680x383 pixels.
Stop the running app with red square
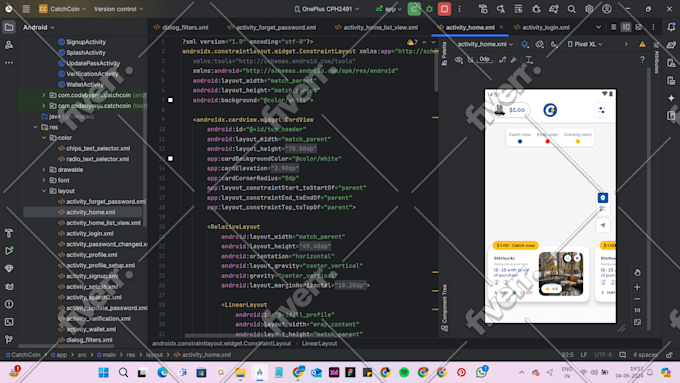point(444,9)
